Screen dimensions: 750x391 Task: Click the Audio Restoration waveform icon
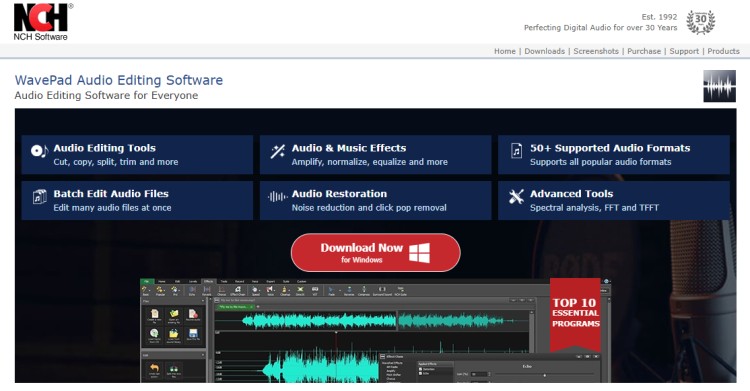(x=277, y=197)
